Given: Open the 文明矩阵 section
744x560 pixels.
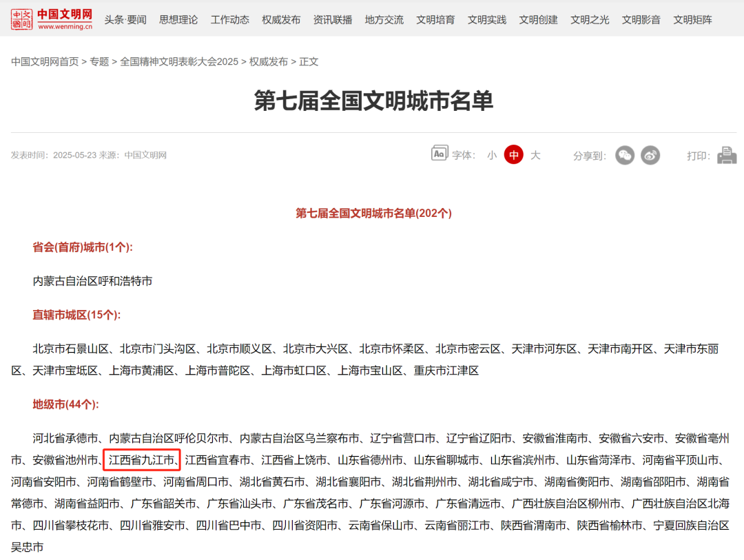Looking at the screenshot, I should [692, 19].
